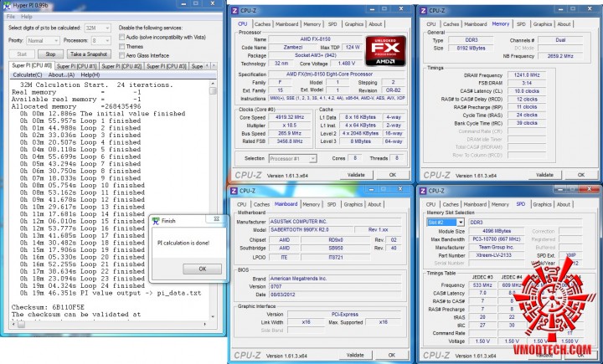Viewport: 603px width, 364px height.
Task: Open Help(H) submenu in Super PI pane
Action: tap(90, 74)
